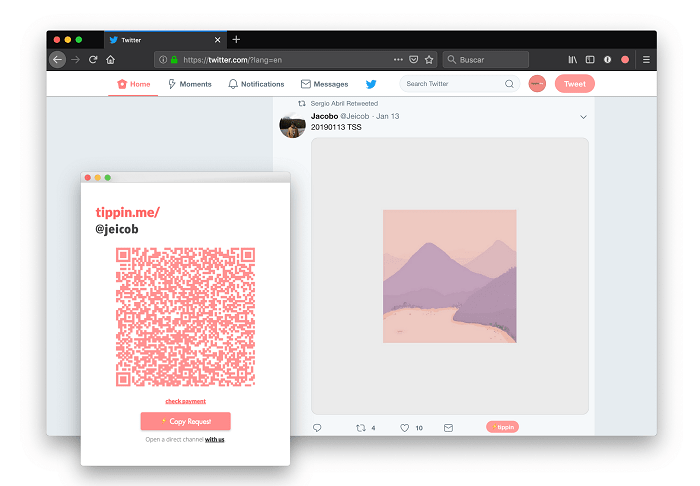
Task: Expand the tweet options chevron
Action: click(x=583, y=117)
